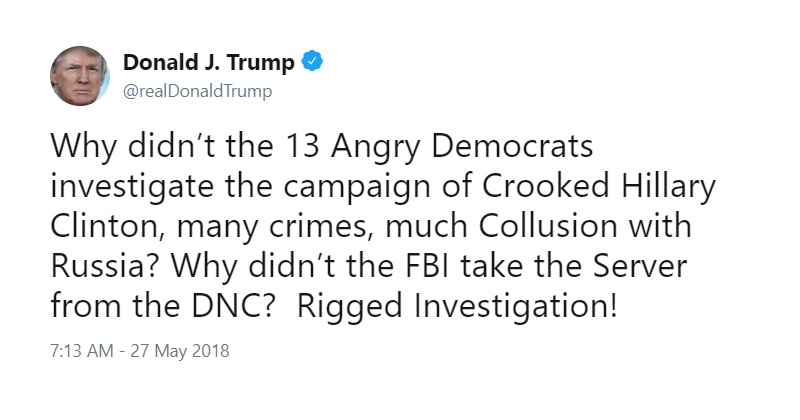Click the 27 May 2018 date
Screen dimensions: 800x420
180,352
